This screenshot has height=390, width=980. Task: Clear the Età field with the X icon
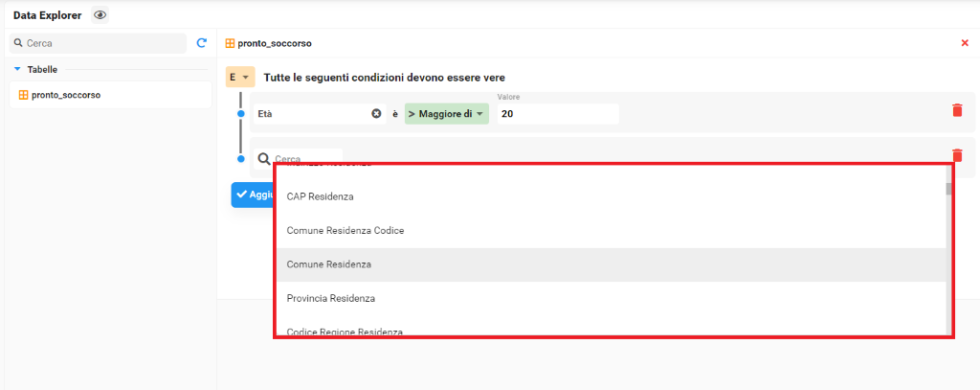[x=376, y=114]
